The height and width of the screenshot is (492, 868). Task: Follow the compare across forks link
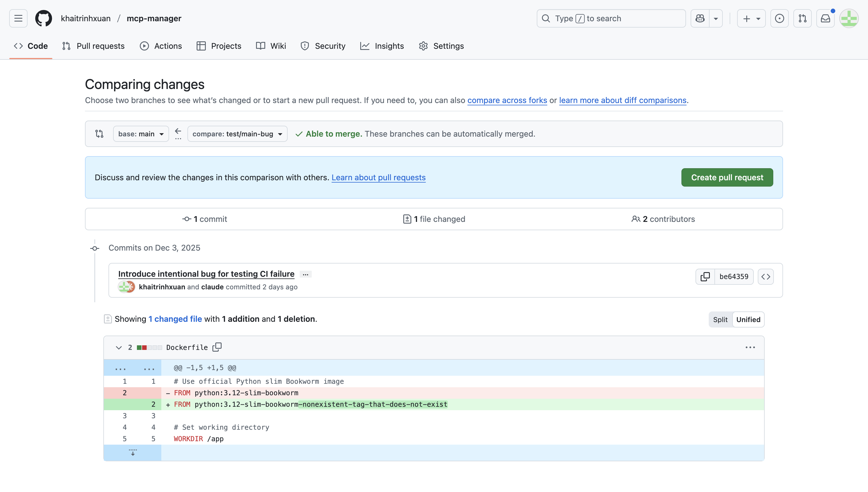tap(507, 100)
